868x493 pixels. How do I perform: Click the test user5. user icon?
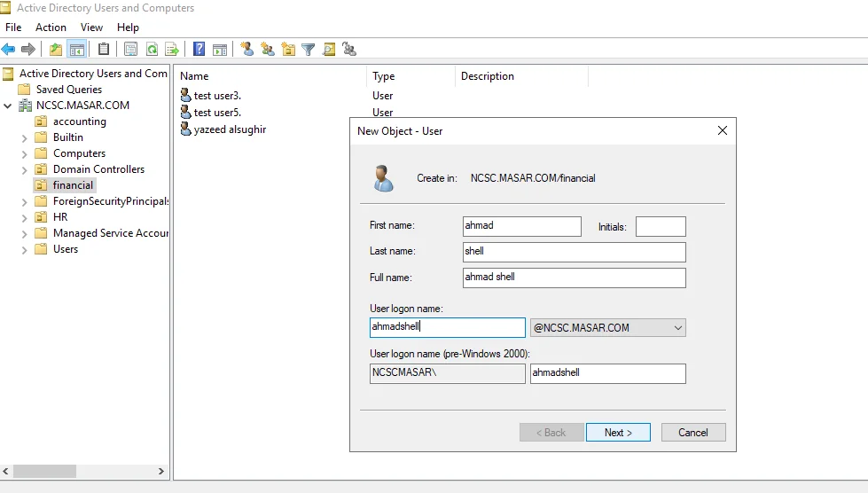click(186, 113)
